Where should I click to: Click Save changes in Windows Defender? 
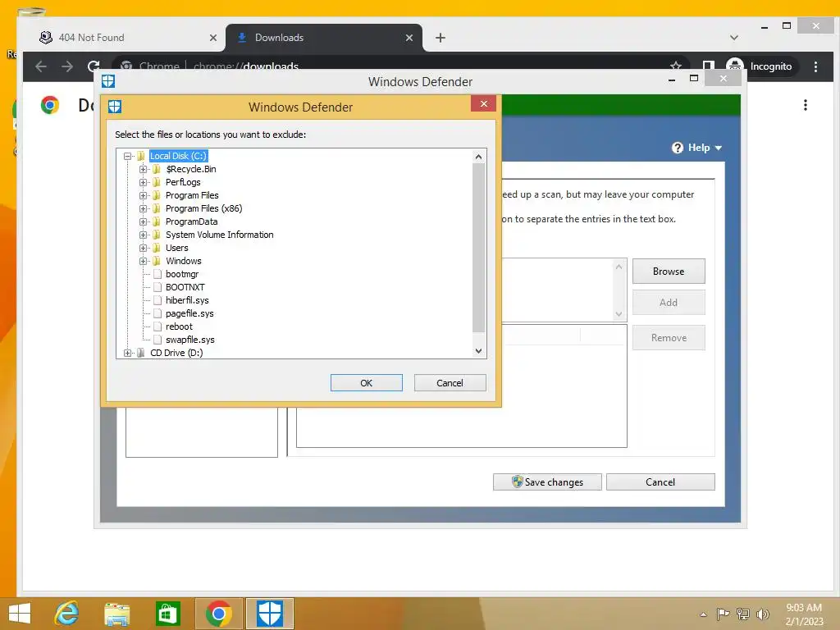click(x=547, y=482)
